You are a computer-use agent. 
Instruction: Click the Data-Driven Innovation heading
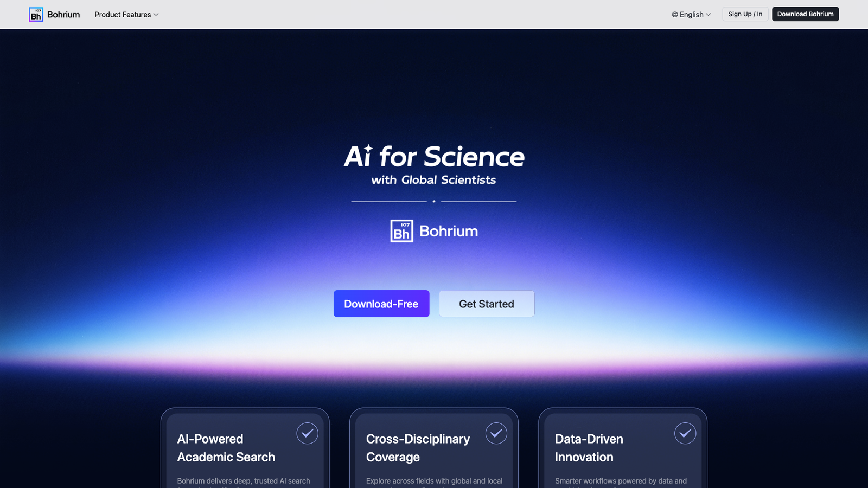pyautogui.click(x=589, y=448)
